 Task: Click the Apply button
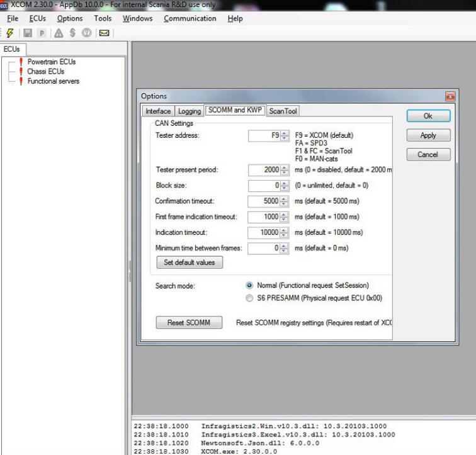(x=428, y=135)
